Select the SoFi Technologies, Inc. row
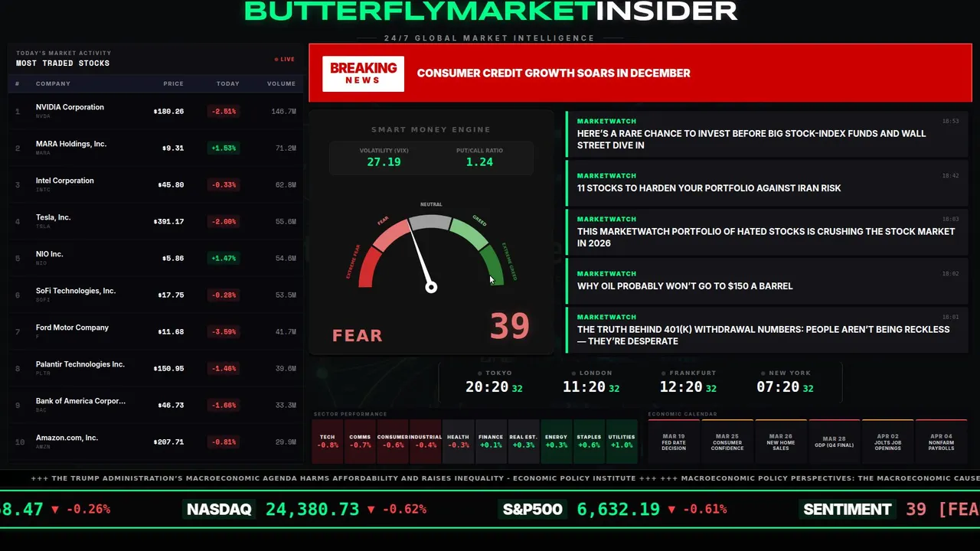Image resolution: width=980 pixels, height=551 pixels. point(155,295)
